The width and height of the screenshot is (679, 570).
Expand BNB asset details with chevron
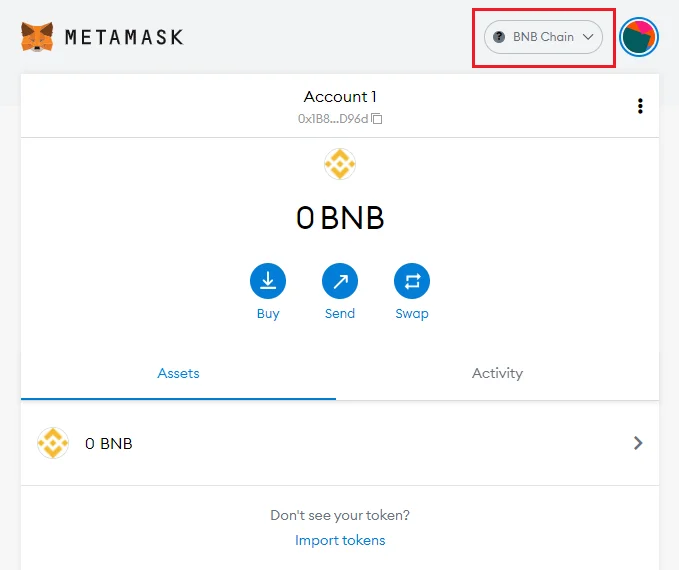[x=638, y=443]
